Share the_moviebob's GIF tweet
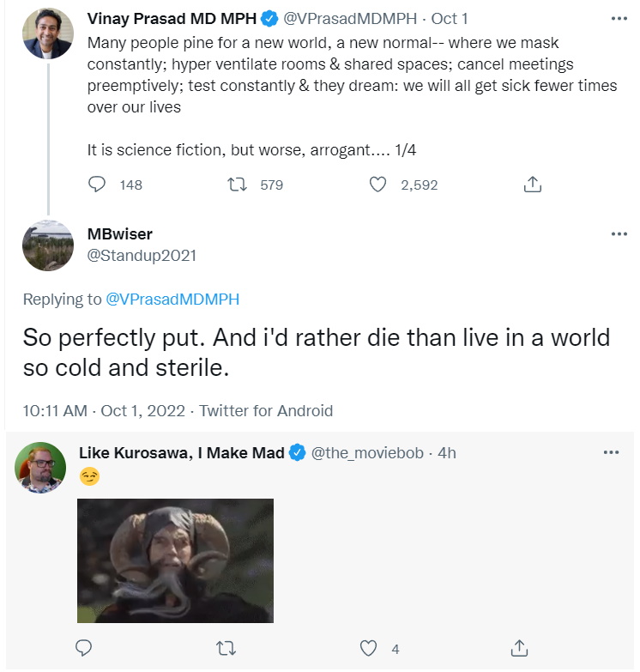The image size is (640, 672). click(519, 648)
